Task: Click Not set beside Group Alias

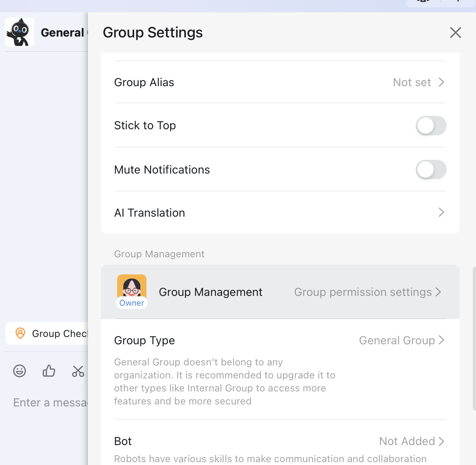Action: click(412, 82)
